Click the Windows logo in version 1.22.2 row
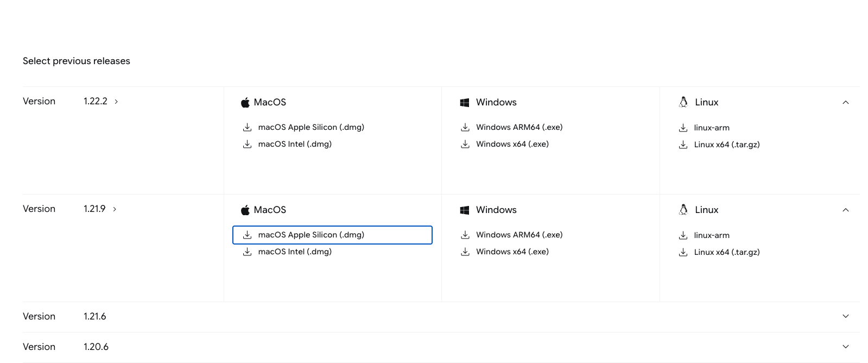Viewport: 868px width, 363px height. 465,102
